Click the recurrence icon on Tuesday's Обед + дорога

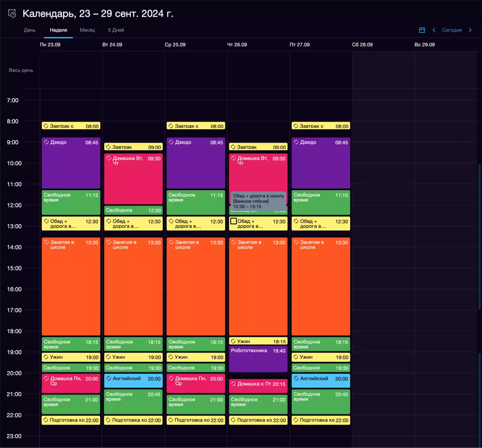pyautogui.click(x=109, y=221)
